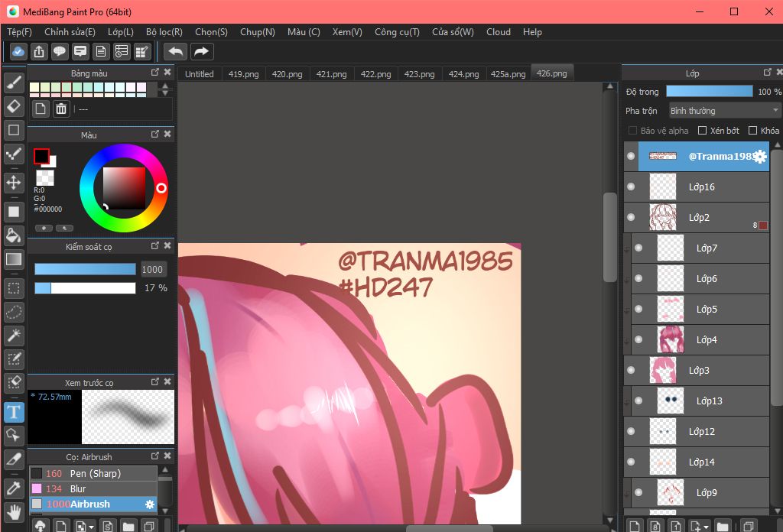
Task: Add layer folder icon at bottom right
Action: (722, 526)
